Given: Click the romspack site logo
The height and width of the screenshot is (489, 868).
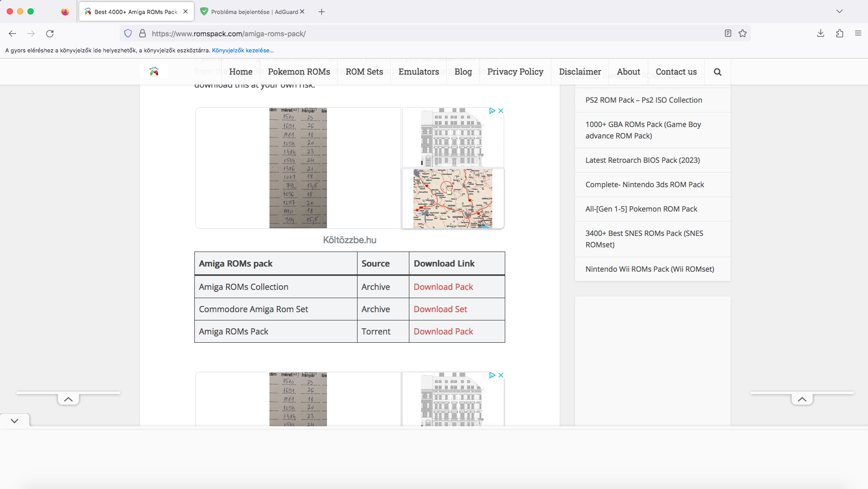Looking at the screenshot, I should 154,72.
